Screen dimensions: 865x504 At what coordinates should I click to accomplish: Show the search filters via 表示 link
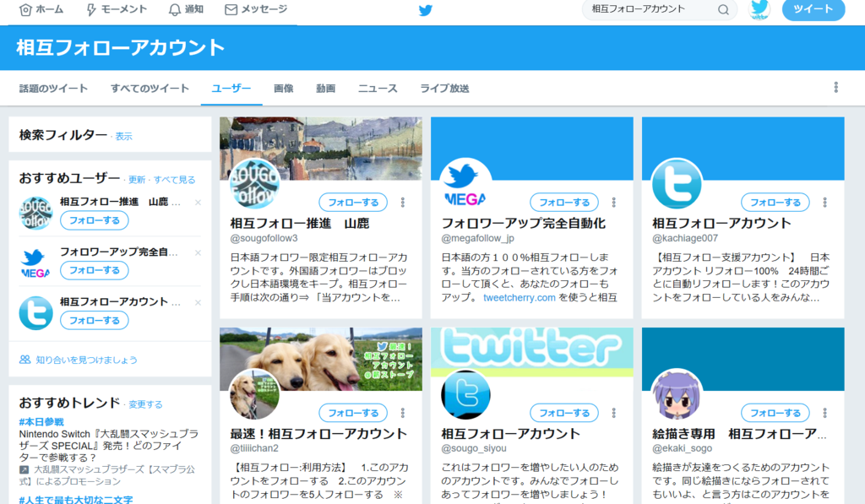pos(123,136)
